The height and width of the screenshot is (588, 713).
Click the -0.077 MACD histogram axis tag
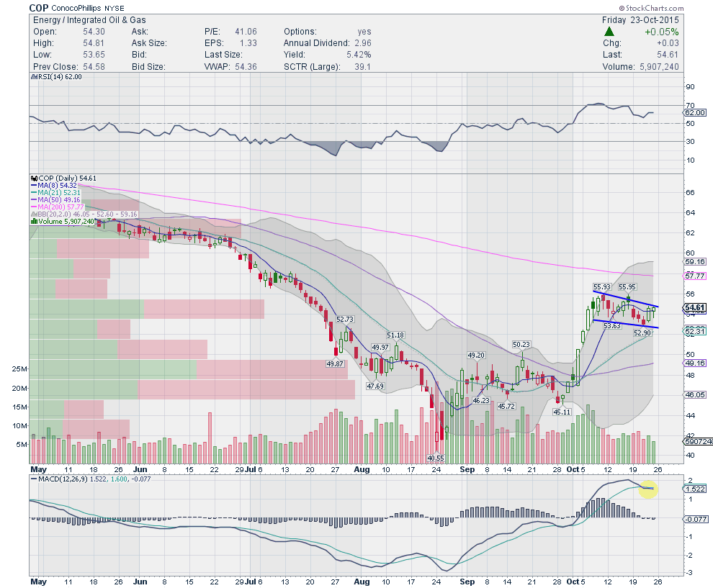pyautogui.click(x=696, y=519)
